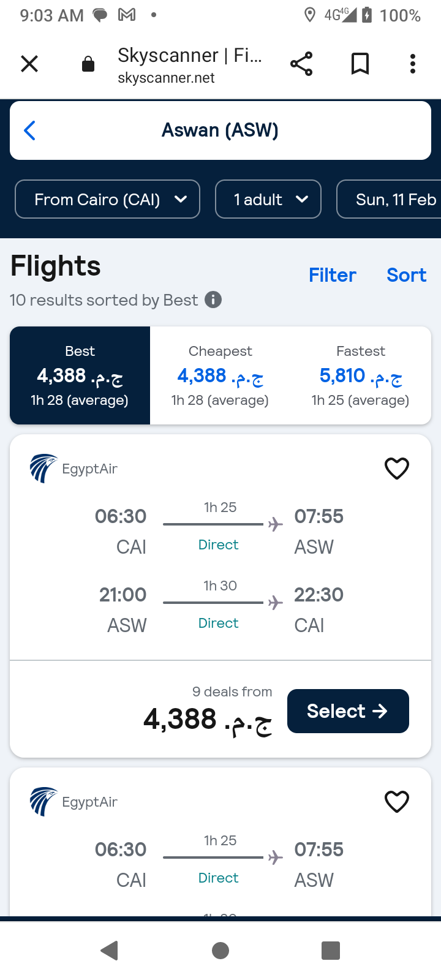Tap the share icon

(301, 64)
